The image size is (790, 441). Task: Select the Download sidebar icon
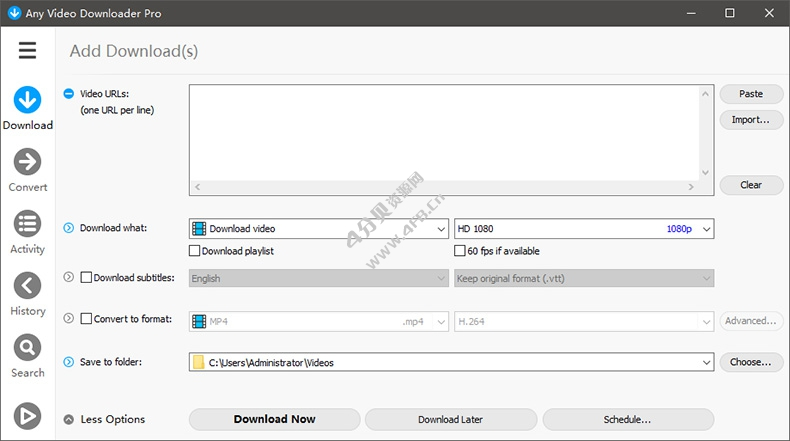(x=27, y=100)
